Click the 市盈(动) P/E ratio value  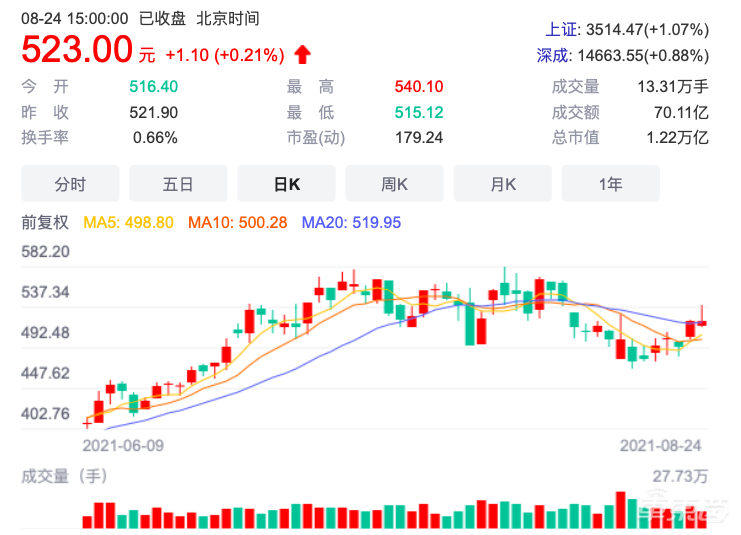click(419, 137)
